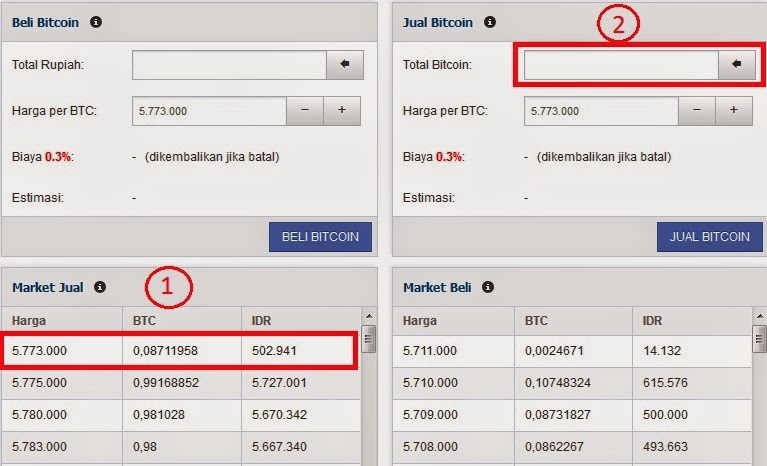Click Harga column header in Market Beli
Image resolution: width=767 pixels, height=466 pixels.
[x=420, y=321]
